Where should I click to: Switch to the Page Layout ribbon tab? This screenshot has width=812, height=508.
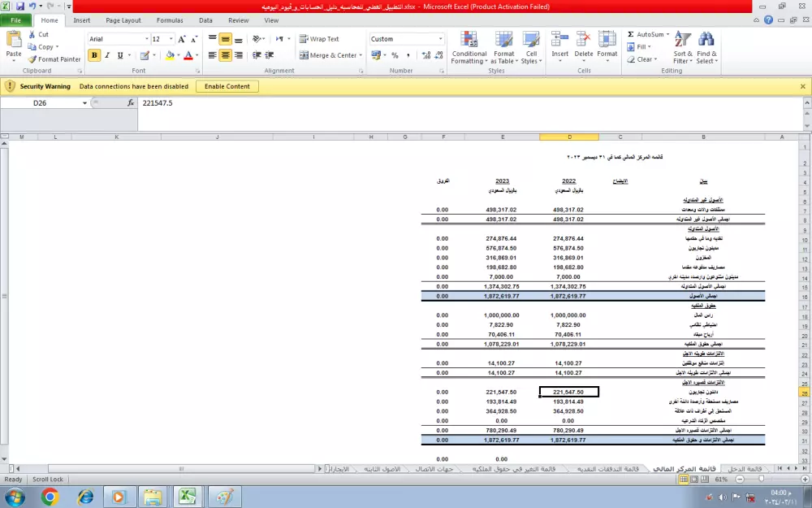123,20
